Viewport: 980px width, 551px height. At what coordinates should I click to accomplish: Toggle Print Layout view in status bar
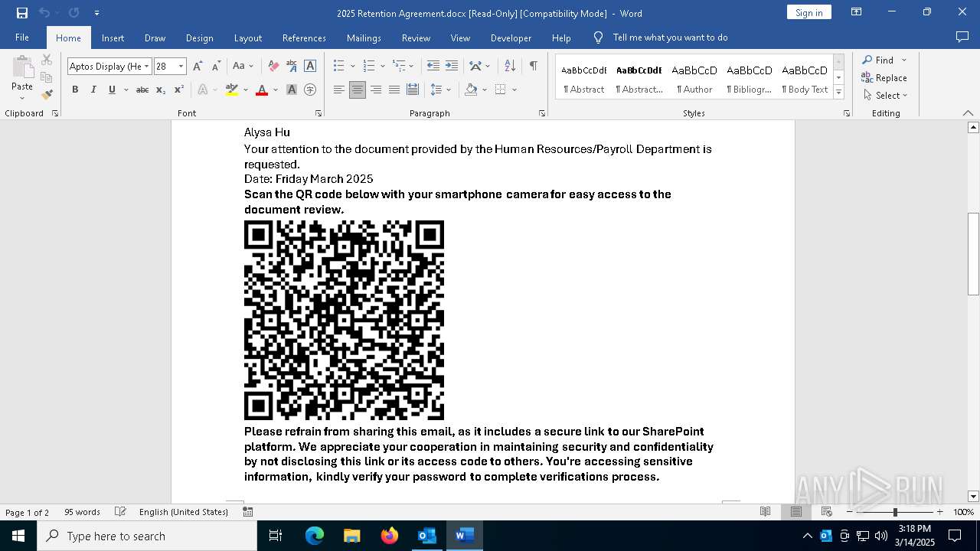tap(796, 512)
